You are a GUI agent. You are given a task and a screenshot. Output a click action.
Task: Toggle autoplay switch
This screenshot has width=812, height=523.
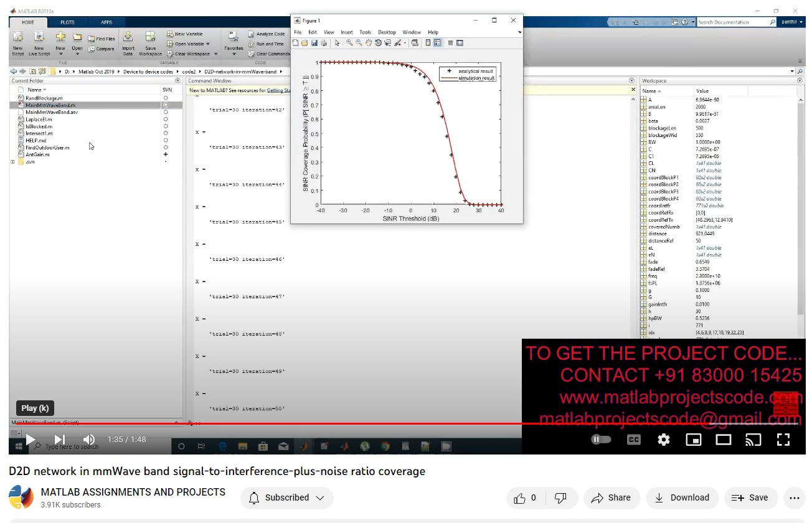(601, 440)
